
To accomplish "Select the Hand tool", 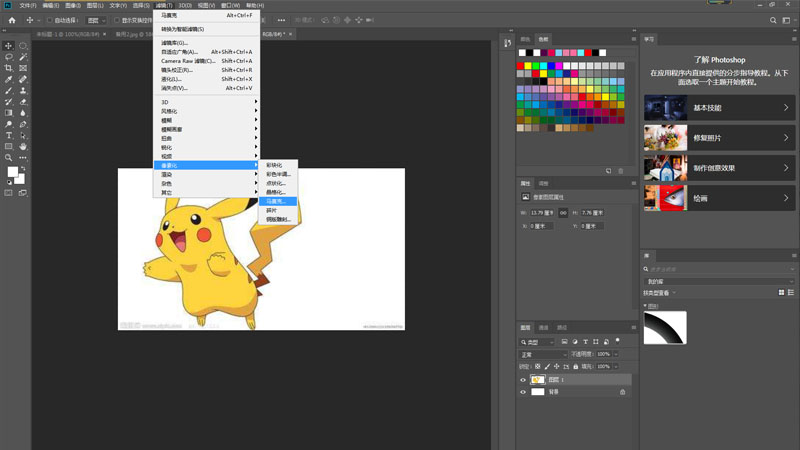I will pos(23,147).
